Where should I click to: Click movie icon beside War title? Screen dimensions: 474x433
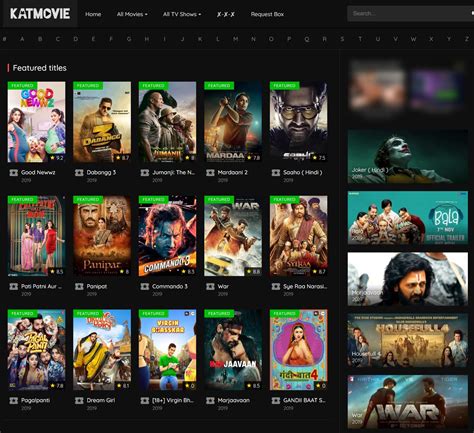tap(210, 287)
